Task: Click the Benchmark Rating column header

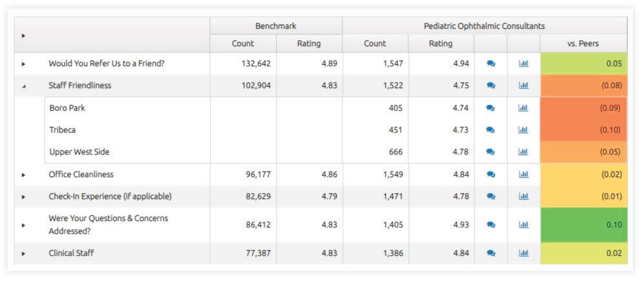Action: click(309, 43)
